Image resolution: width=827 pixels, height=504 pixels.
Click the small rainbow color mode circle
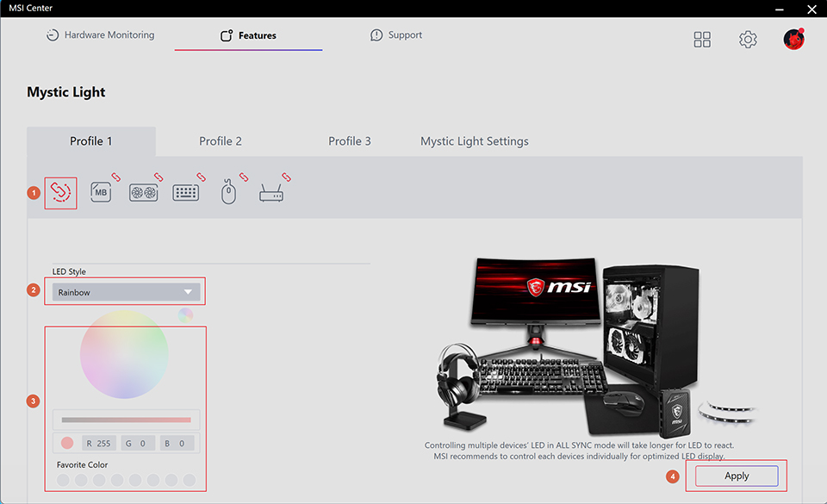186,315
